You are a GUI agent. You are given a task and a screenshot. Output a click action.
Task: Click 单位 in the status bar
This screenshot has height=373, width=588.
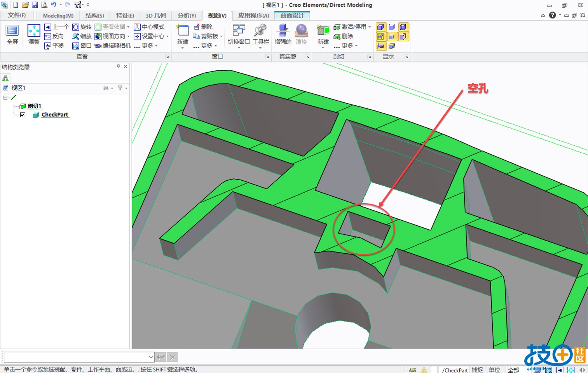(x=494, y=370)
